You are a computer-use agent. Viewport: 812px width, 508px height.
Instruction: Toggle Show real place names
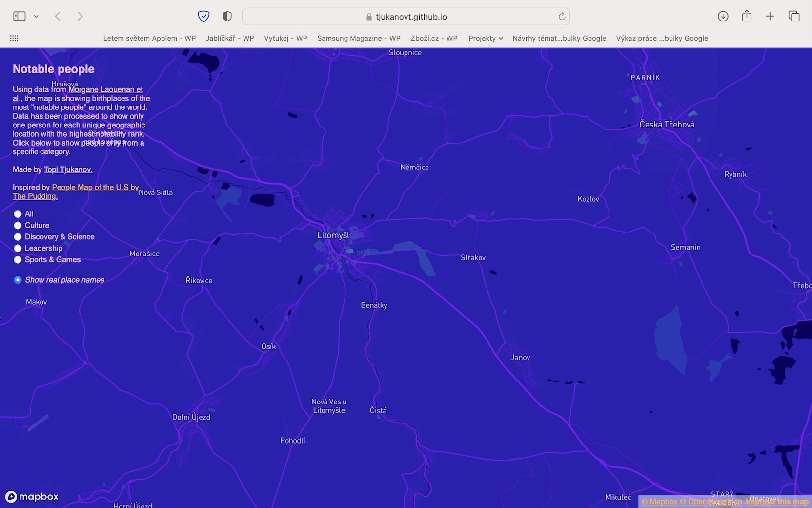coord(18,280)
